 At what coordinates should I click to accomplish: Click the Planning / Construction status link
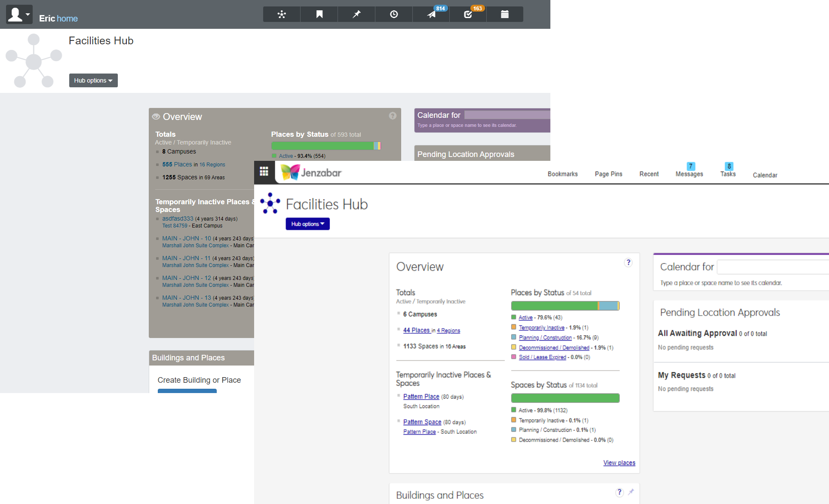click(x=545, y=338)
